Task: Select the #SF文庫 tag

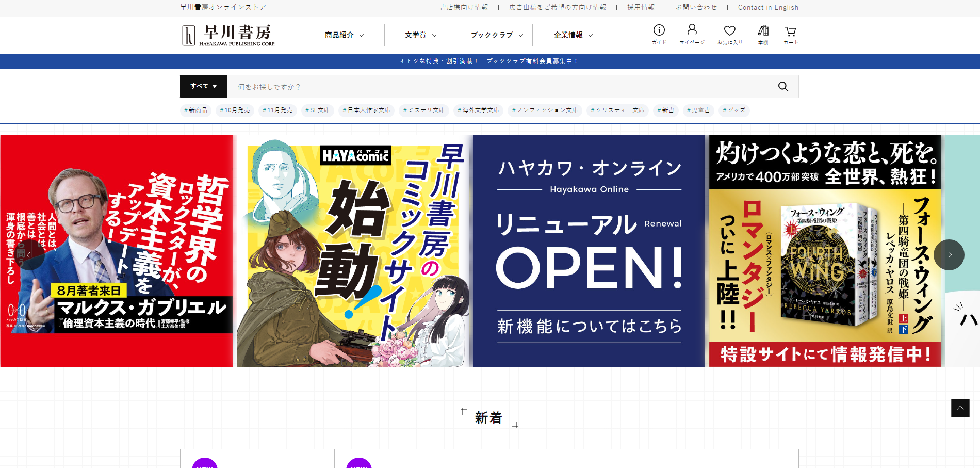Action: [317, 110]
